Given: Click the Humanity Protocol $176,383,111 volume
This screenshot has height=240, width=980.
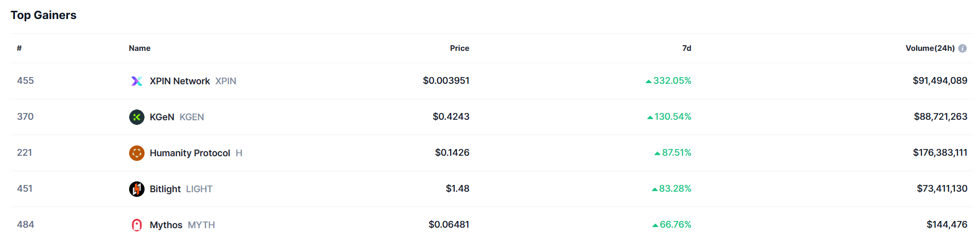Looking at the screenshot, I should pos(940,153).
